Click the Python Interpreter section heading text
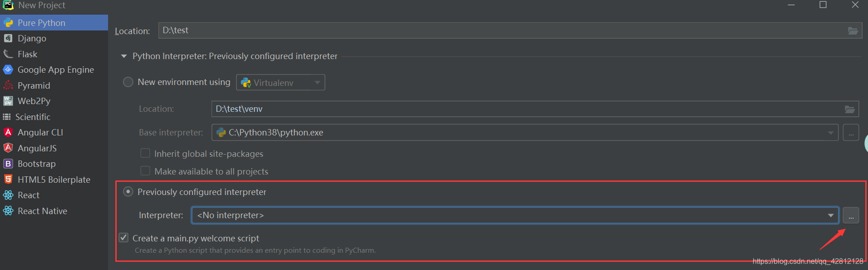 coord(235,56)
